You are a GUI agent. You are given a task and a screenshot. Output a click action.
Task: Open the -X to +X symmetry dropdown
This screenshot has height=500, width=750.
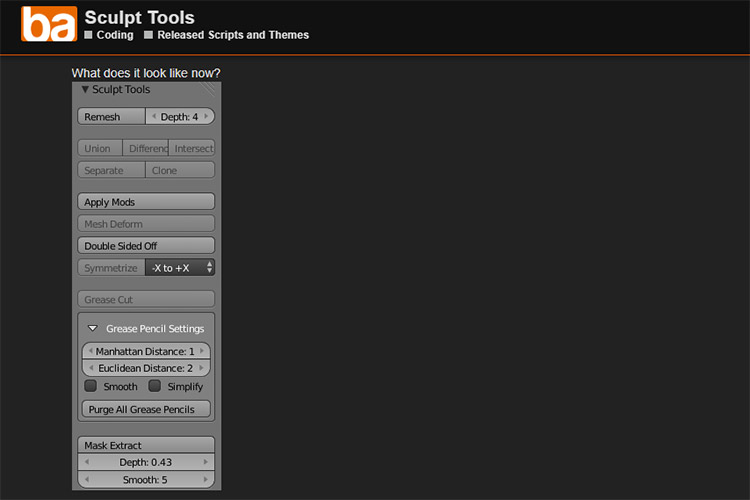click(180, 268)
